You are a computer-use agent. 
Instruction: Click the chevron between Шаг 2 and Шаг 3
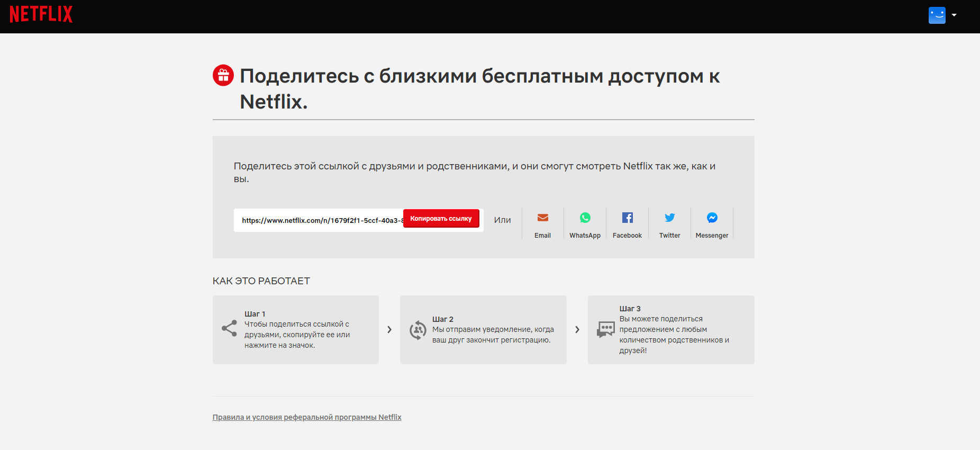577,329
